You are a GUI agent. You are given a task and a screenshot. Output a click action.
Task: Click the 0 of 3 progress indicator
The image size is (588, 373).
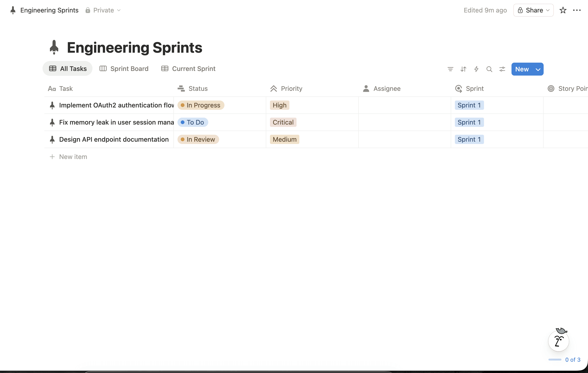[x=572, y=360]
